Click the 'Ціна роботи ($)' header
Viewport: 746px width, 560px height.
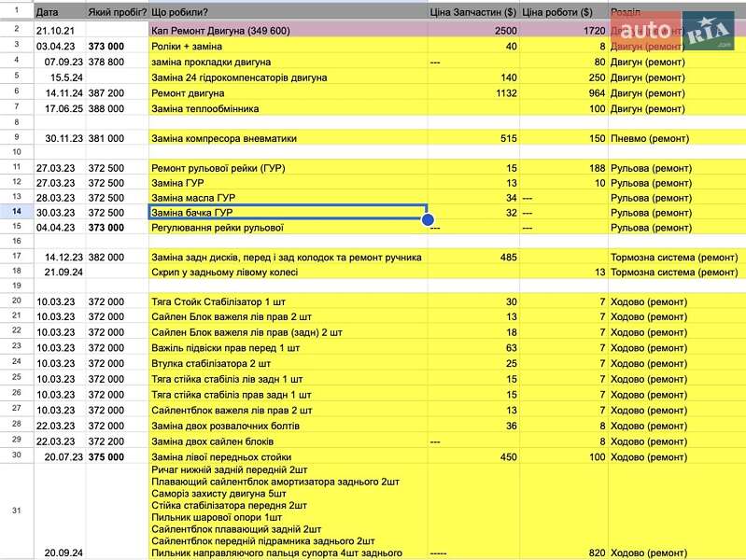(x=563, y=13)
